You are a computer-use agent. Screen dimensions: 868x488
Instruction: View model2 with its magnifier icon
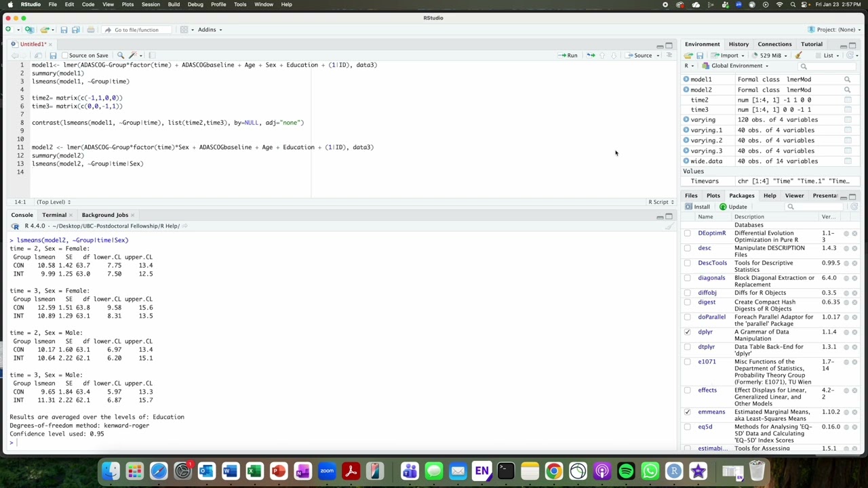coord(847,89)
